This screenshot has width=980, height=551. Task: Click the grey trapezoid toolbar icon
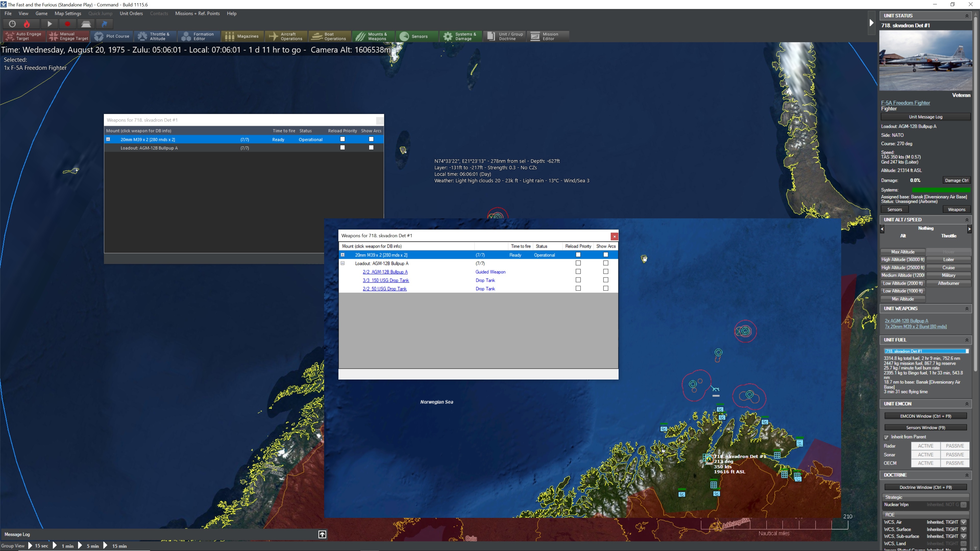(x=86, y=24)
